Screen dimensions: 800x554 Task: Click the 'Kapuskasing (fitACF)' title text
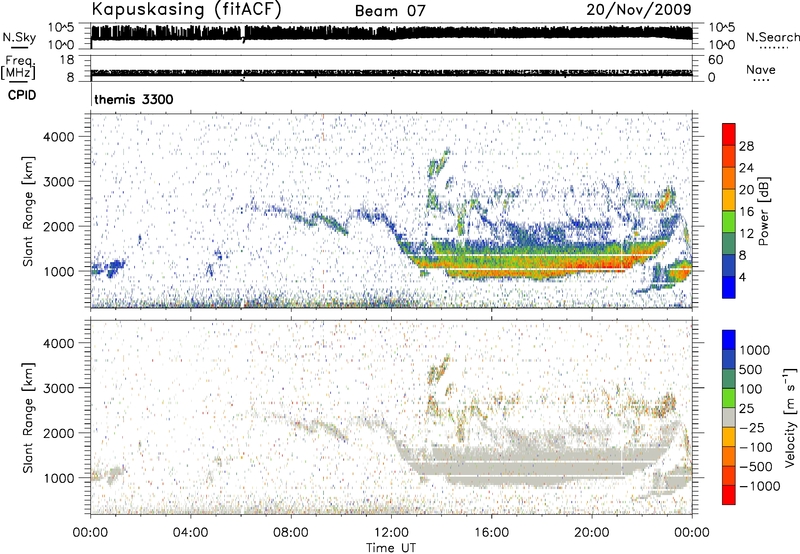point(186,9)
